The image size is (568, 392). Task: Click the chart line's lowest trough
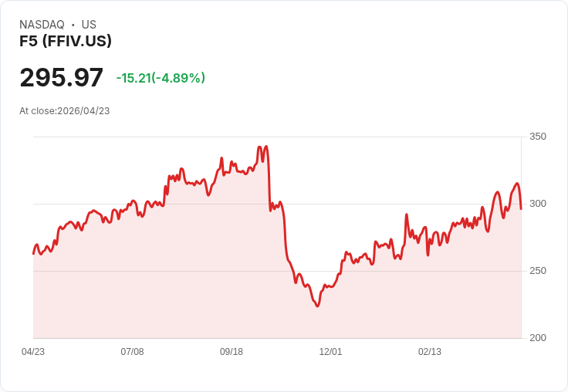(317, 306)
